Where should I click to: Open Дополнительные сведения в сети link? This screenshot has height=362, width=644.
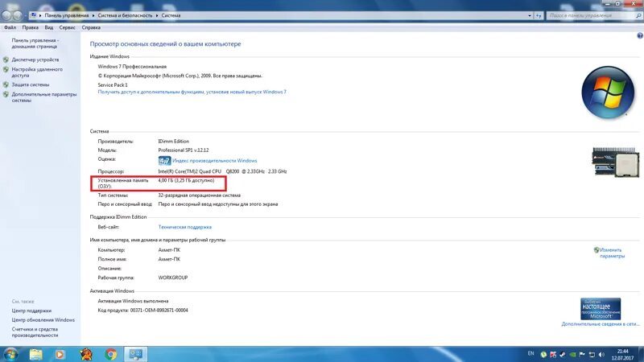[x=601, y=324]
